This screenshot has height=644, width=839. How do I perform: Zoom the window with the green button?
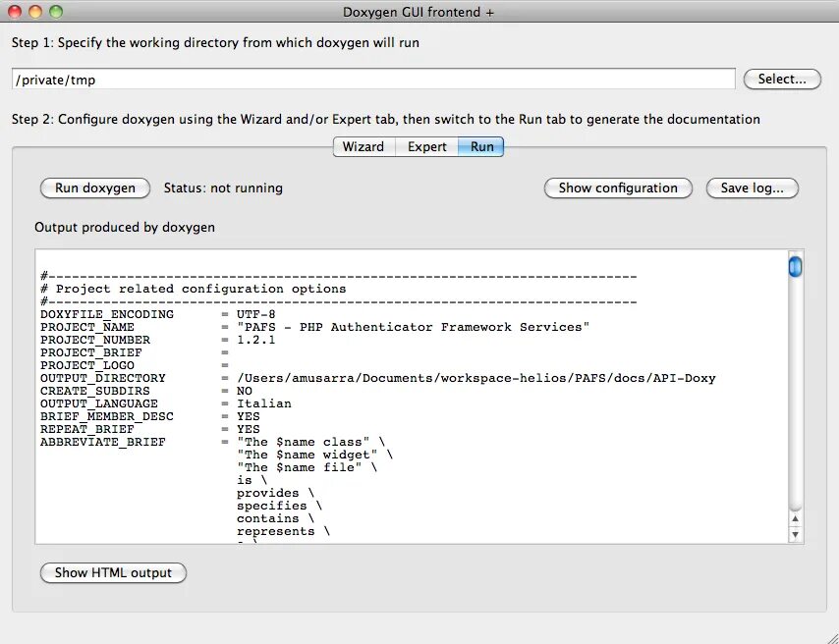coord(56,12)
